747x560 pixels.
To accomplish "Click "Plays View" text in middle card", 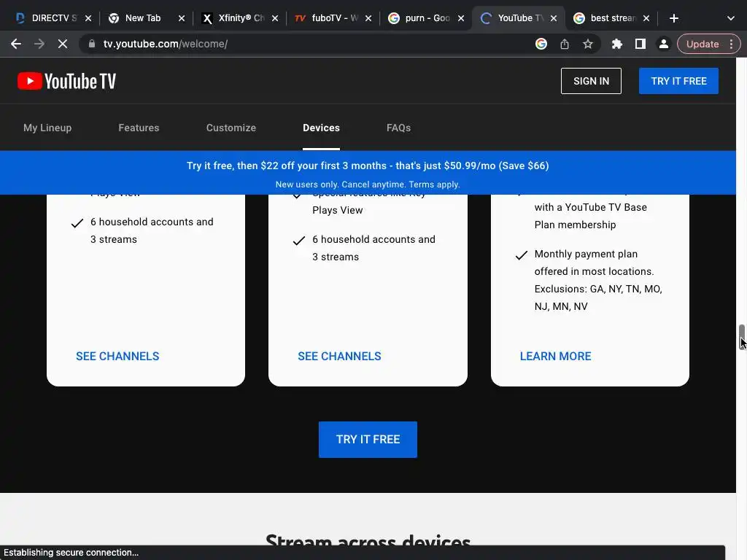I will 337,210.
